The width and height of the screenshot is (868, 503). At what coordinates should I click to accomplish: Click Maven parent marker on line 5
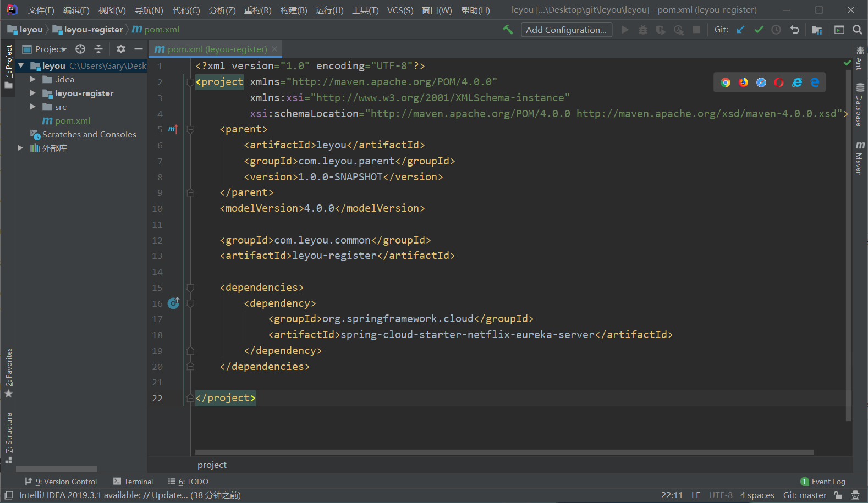[x=173, y=129]
